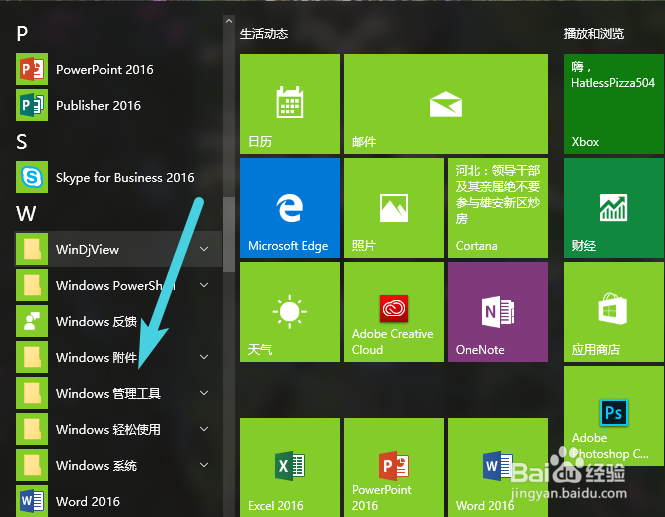Open the PowerPoint 2016 tile

(x=394, y=467)
